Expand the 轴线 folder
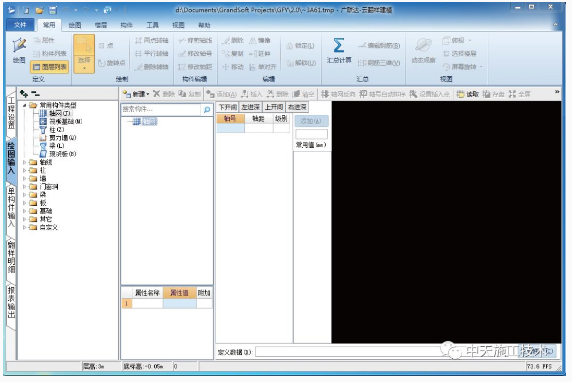 point(24,162)
